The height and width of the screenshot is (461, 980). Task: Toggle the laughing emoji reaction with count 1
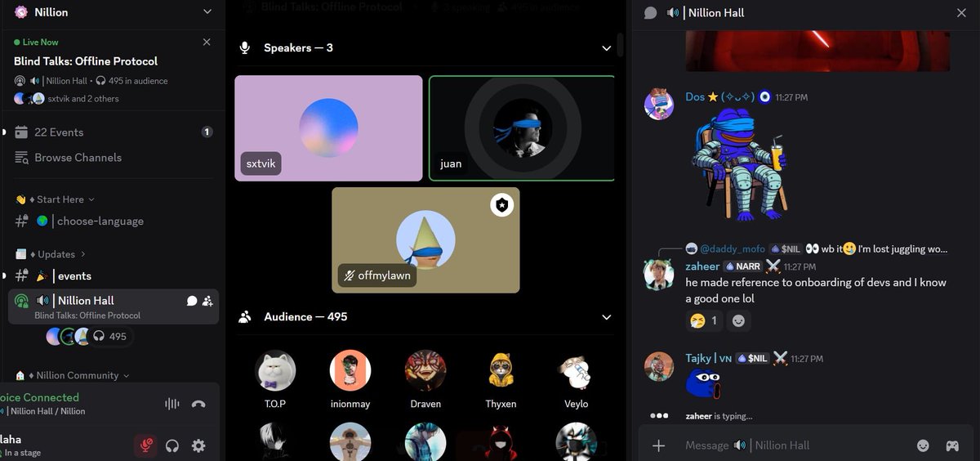[704, 321]
